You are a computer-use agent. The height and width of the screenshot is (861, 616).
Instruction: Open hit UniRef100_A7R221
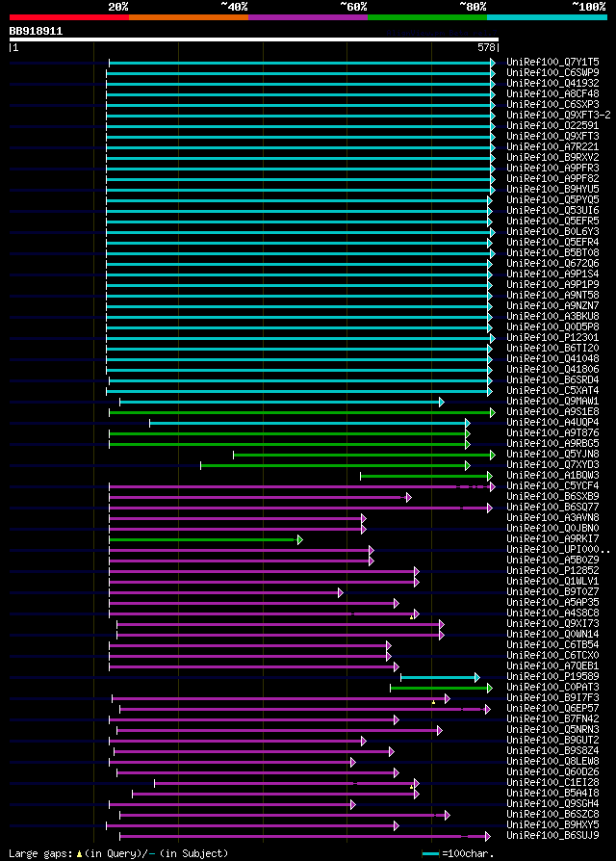552,147
